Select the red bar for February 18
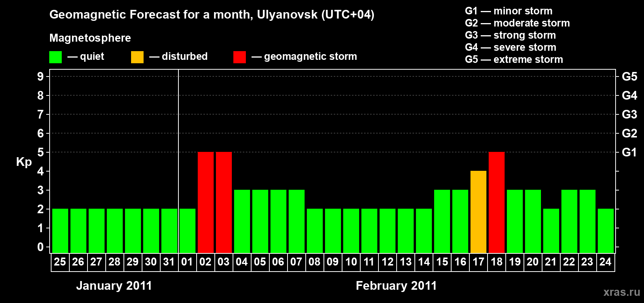The height and width of the screenshot is (303, 644). pyautogui.click(x=497, y=202)
